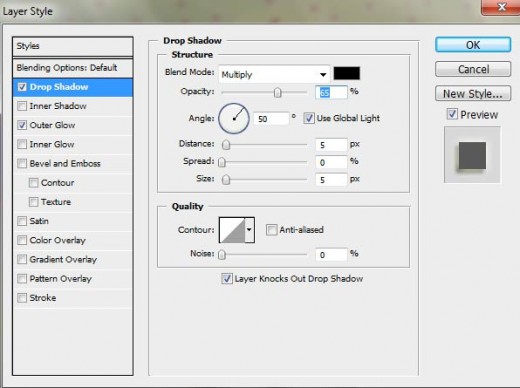Open the Blend Mode Multiply dropdown
Image resolution: width=520 pixels, height=388 pixels.
[274, 74]
